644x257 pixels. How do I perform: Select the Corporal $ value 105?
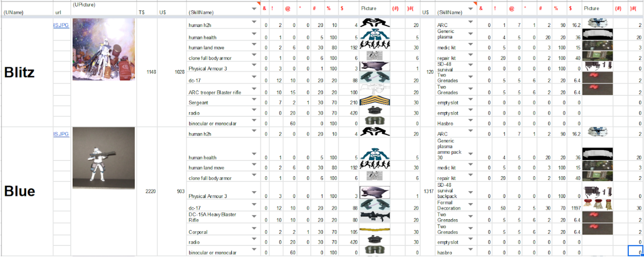click(x=354, y=232)
